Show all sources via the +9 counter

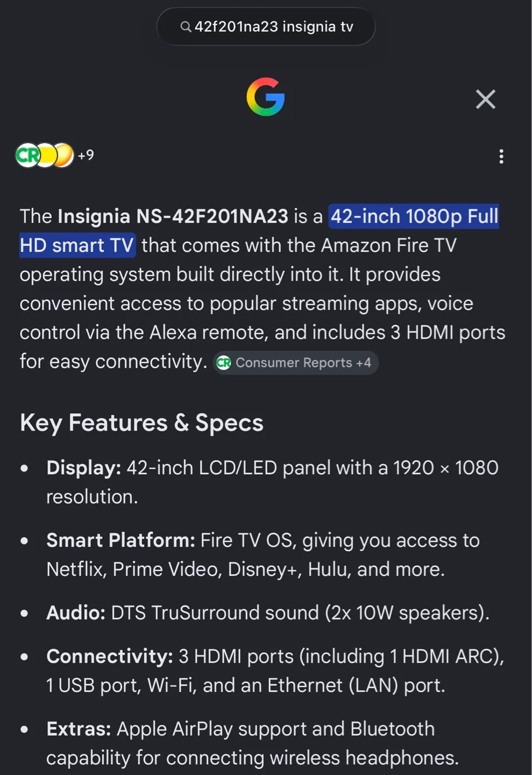point(86,156)
